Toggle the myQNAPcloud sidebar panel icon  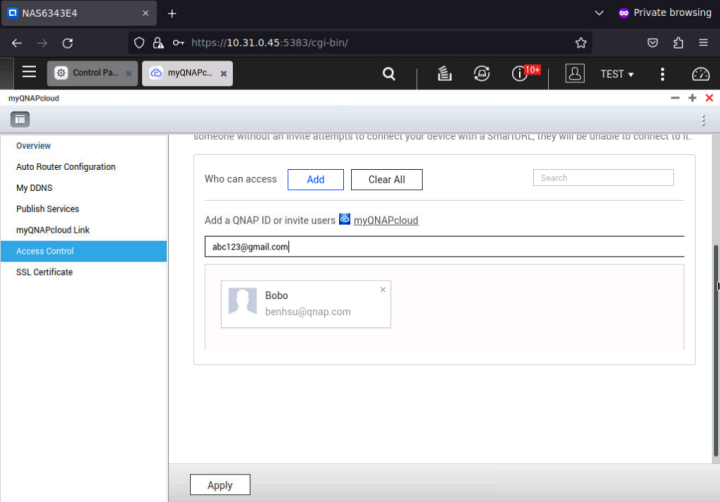[20, 119]
